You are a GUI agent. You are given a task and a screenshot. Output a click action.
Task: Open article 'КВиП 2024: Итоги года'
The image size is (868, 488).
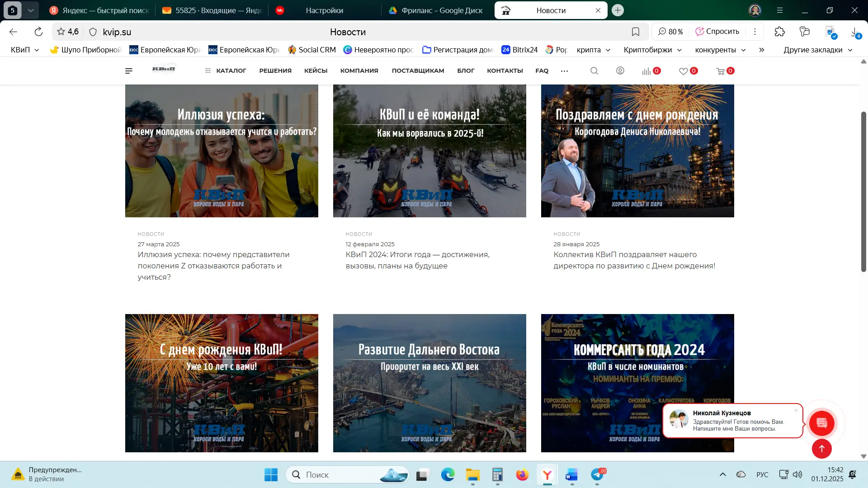(418, 260)
